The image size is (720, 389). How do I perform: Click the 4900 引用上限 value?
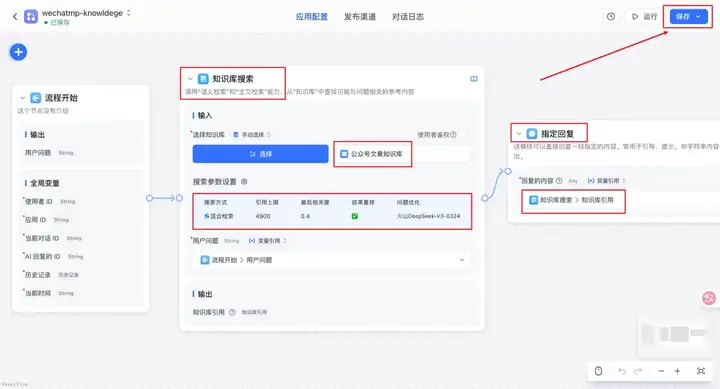click(263, 216)
